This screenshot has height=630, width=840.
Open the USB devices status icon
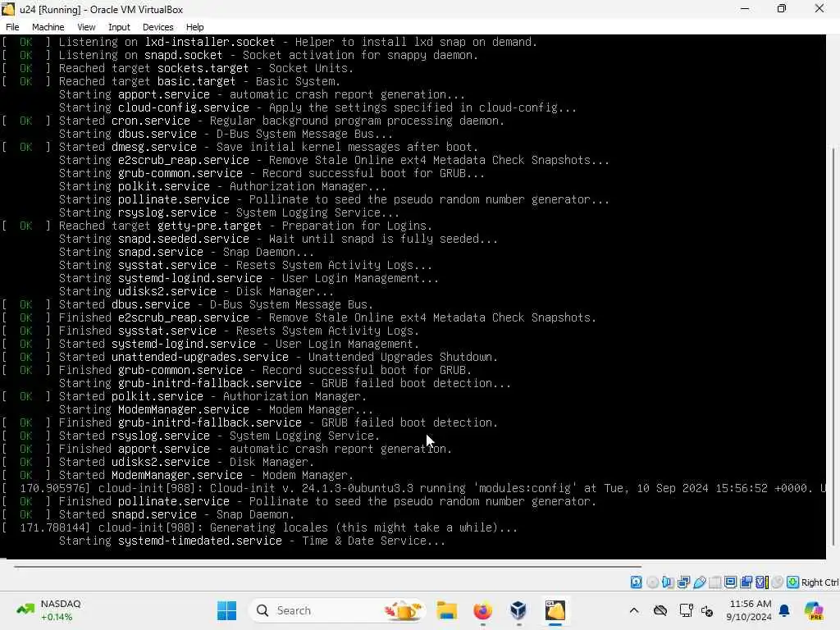pyautogui.click(x=699, y=582)
